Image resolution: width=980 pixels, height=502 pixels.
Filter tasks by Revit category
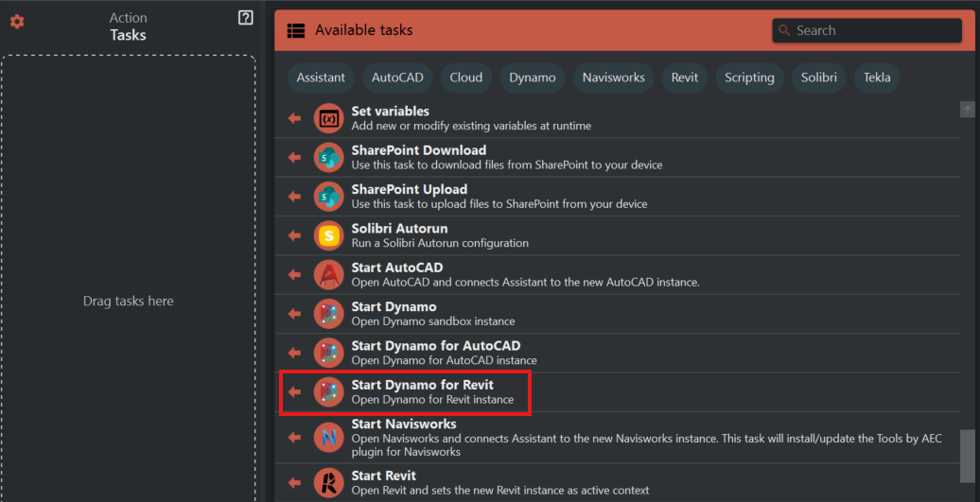[685, 78]
